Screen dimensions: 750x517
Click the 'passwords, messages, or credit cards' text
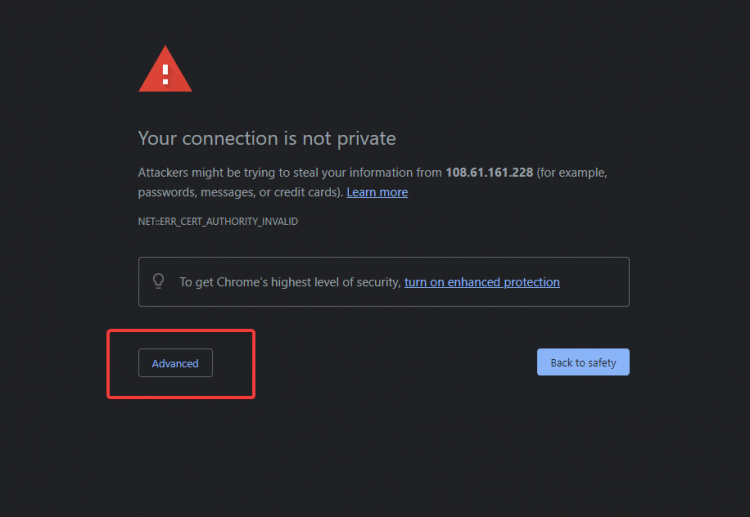tap(240, 192)
